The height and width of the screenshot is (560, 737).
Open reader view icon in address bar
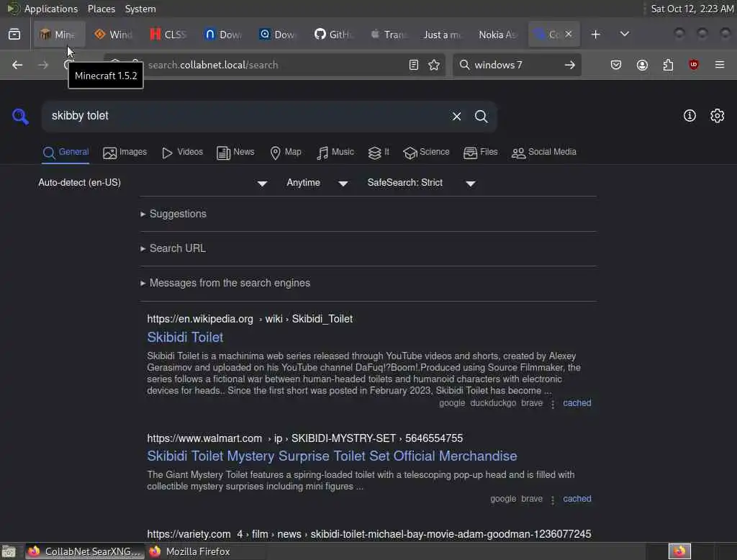pyautogui.click(x=414, y=65)
